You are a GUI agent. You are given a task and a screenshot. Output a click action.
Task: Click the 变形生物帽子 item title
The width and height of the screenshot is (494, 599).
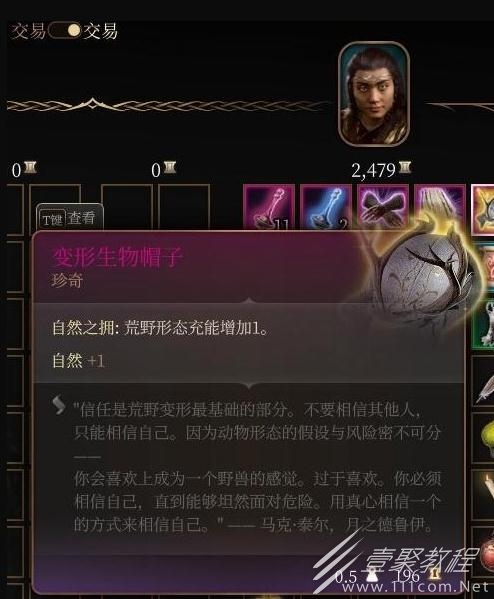point(117,256)
